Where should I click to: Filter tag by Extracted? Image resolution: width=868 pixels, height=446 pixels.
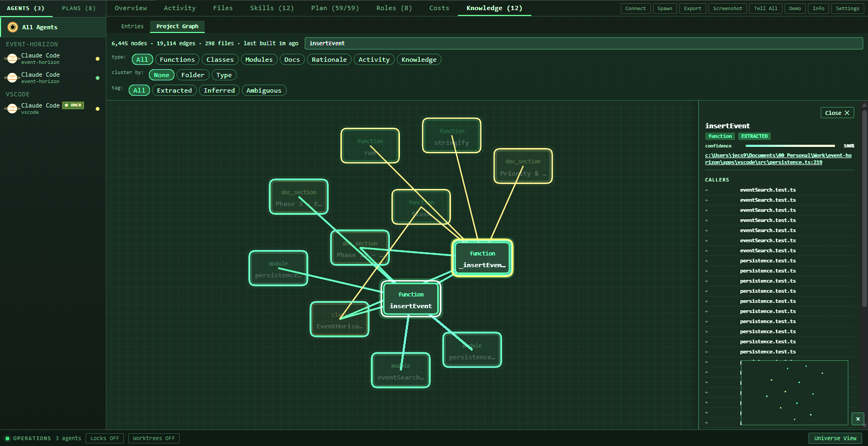pyautogui.click(x=174, y=90)
